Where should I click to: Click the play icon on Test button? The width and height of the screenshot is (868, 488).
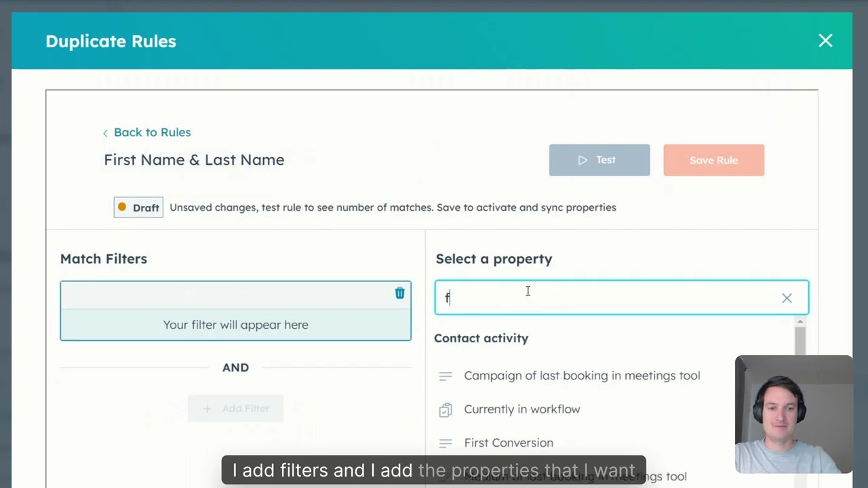[583, 160]
